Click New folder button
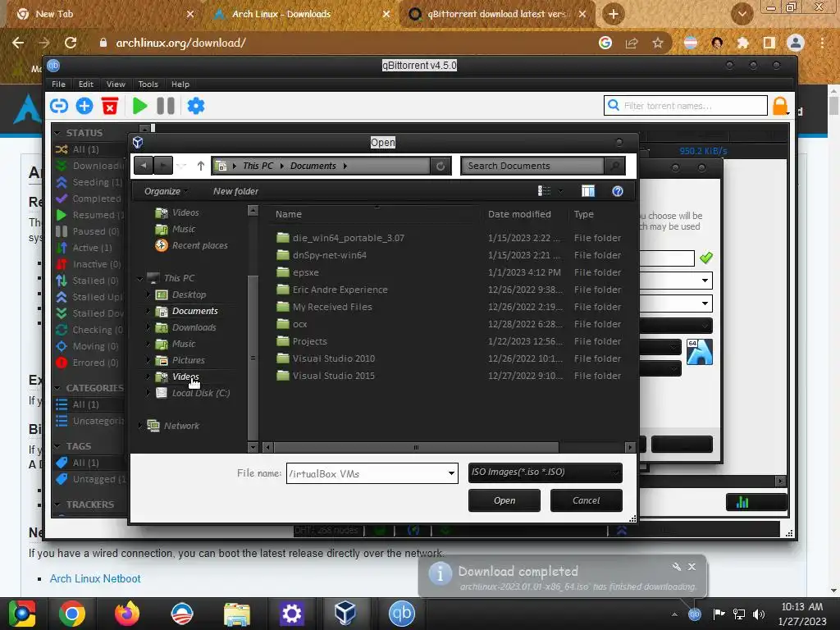Viewport: 840px width, 630px height. point(235,191)
